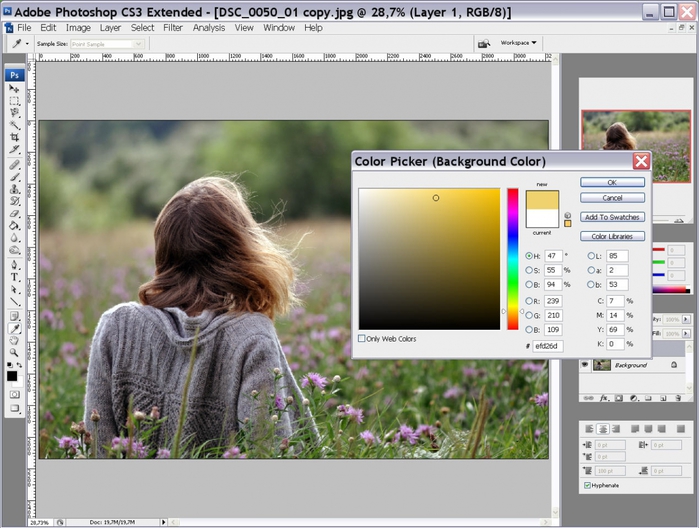Click the Add To Swatches button
Screen dimensions: 699x528
(x=611, y=217)
